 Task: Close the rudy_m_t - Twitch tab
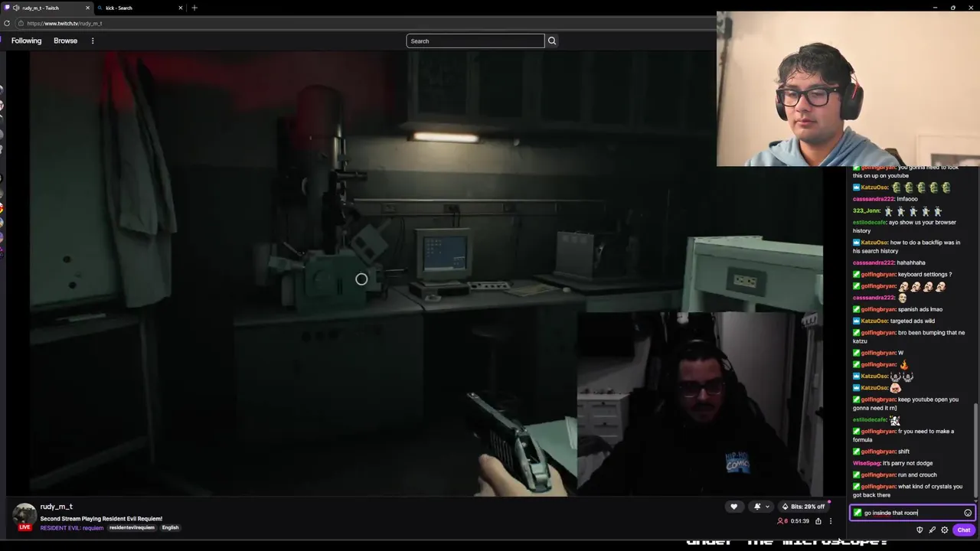[x=87, y=8]
